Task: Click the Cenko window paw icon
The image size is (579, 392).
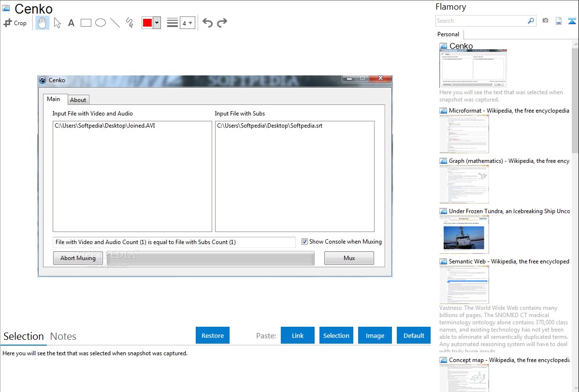Action: click(43, 80)
